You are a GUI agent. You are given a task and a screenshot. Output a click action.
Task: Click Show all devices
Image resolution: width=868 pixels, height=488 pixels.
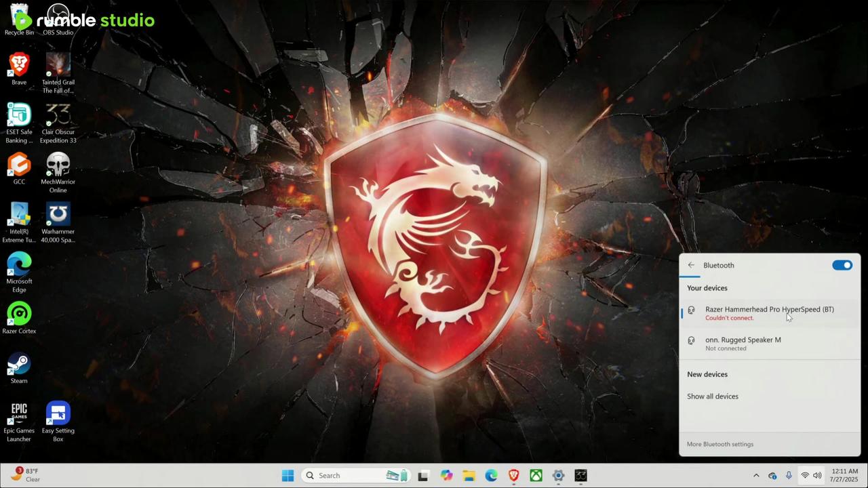[x=713, y=396]
